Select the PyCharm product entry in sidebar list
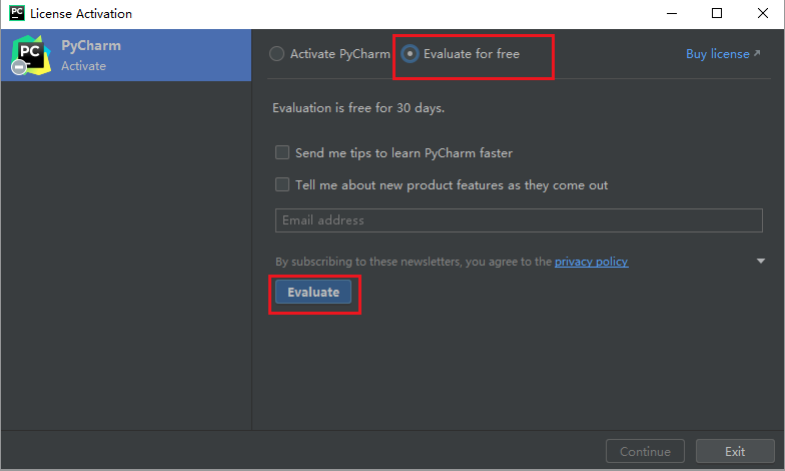785x471 pixels. (x=125, y=55)
